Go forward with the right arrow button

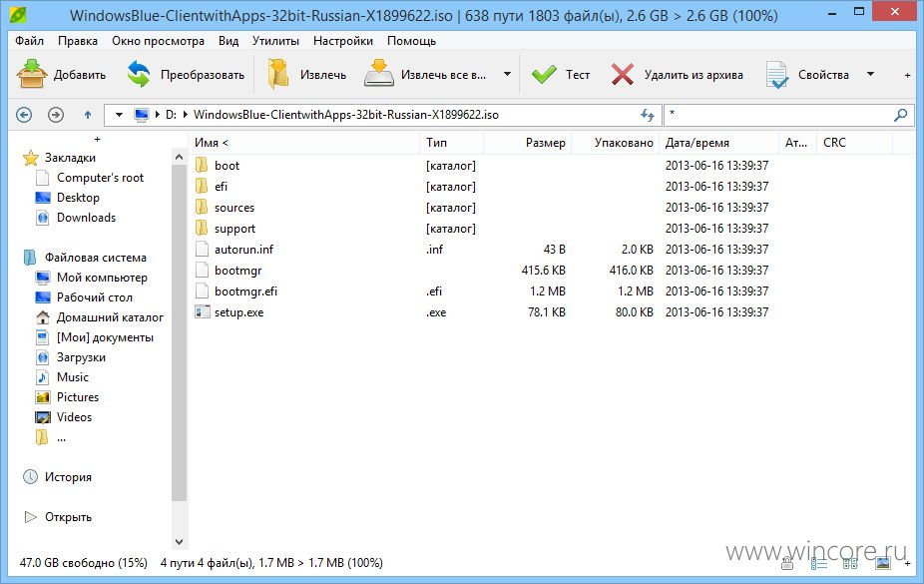point(56,115)
